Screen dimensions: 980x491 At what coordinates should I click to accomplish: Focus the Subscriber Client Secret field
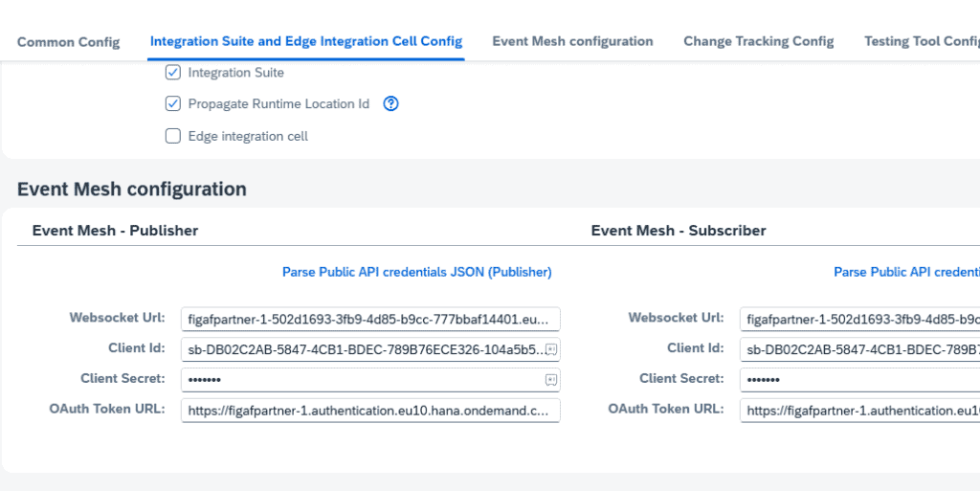coord(860,380)
